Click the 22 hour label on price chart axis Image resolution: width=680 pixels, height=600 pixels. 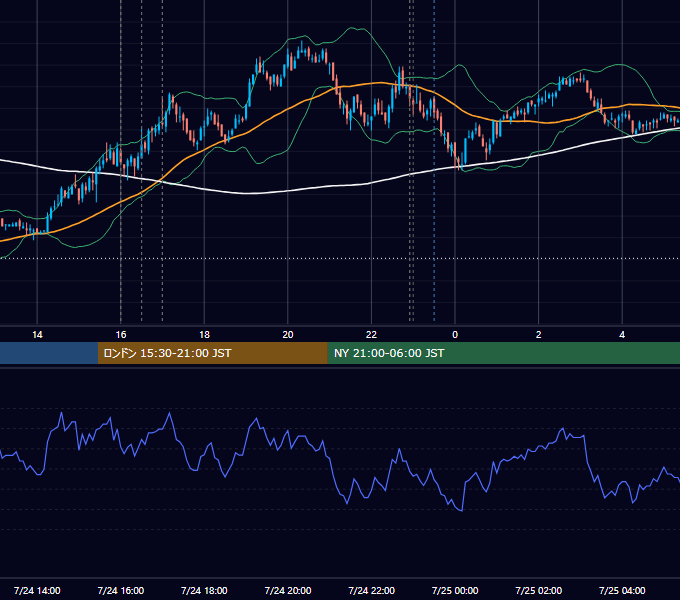[x=371, y=335]
